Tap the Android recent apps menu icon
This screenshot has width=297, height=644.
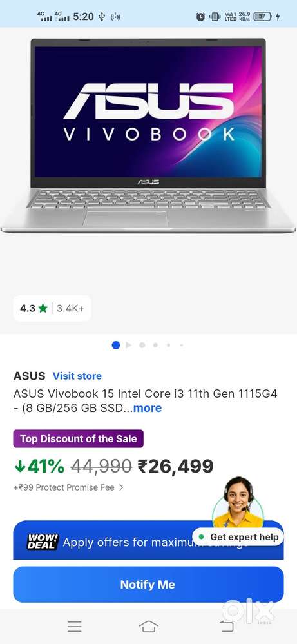75,627
